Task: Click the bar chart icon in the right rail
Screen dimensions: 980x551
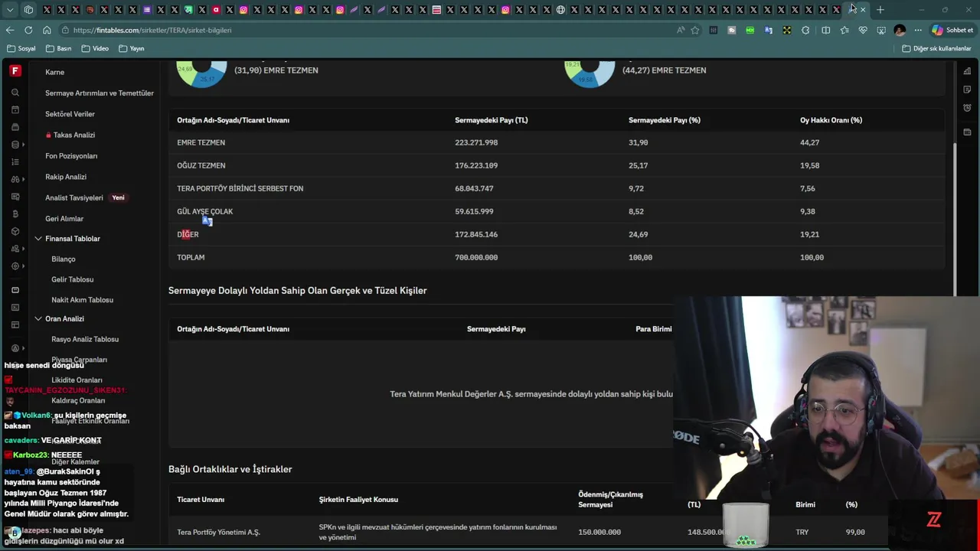Action: pos(968,71)
